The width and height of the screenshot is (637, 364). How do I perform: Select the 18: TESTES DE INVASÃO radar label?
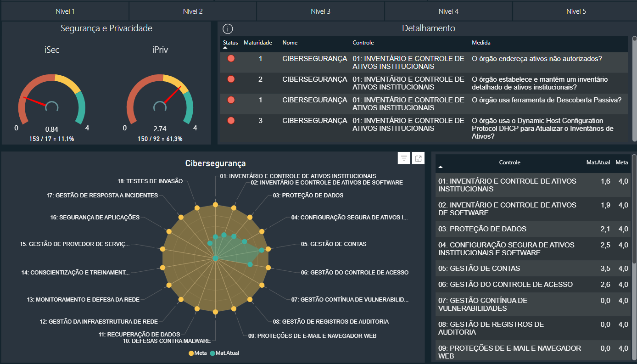pos(150,181)
